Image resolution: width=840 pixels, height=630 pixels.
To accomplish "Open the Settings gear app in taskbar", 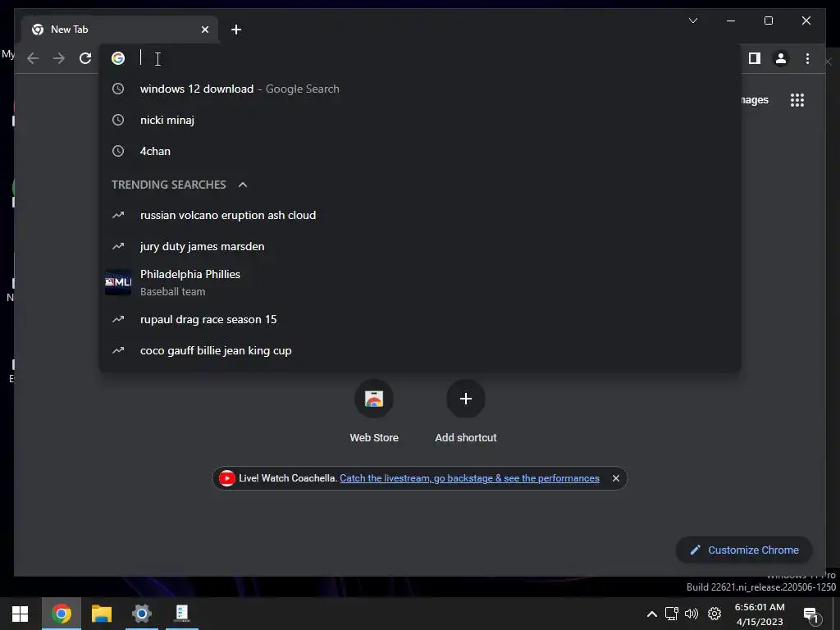I will click(142, 614).
